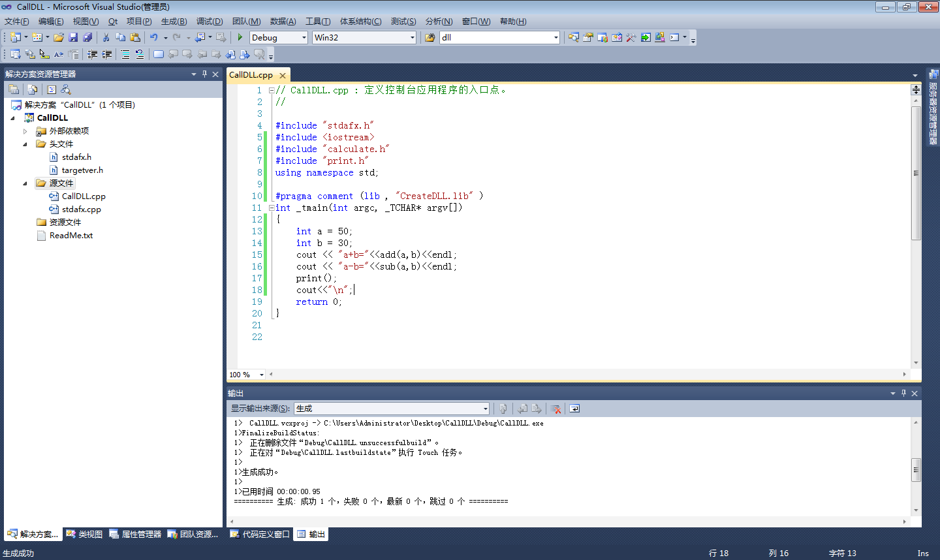Toggle auto-hide pin on the Output panel

903,393
